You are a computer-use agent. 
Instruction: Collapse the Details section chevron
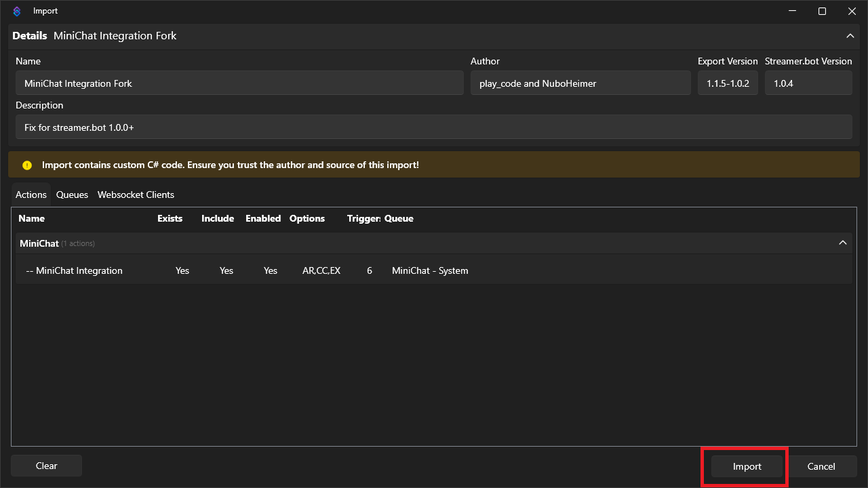point(850,35)
